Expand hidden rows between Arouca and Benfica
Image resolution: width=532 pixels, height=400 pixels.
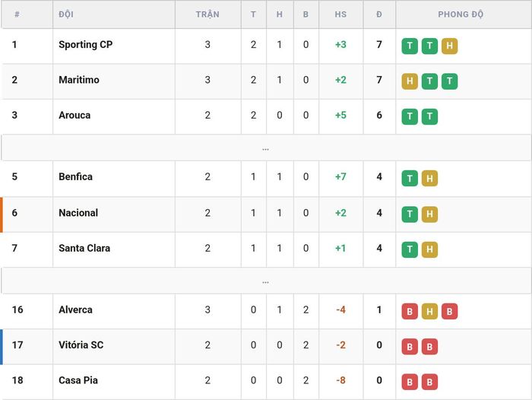(266, 148)
